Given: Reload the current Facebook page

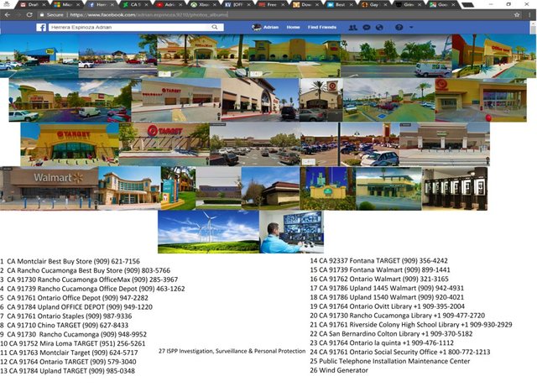Looking at the screenshot, I should pyautogui.click(x=29, y=15).
